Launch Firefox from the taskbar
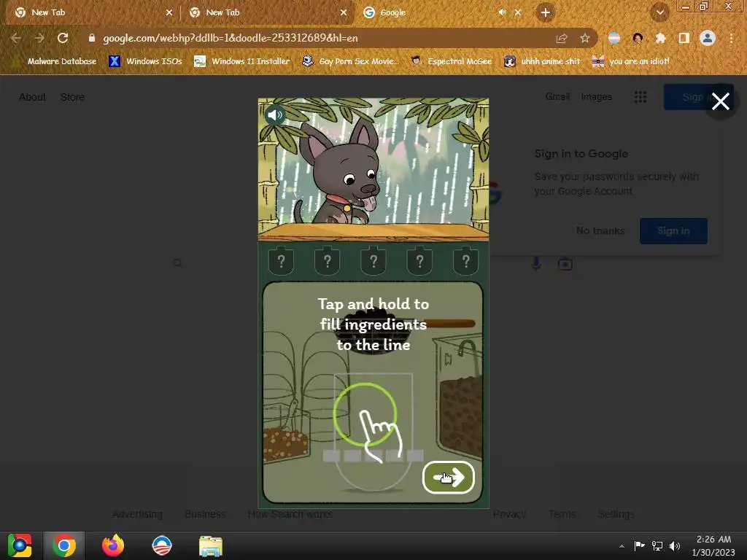This screenshot has height=560, width=747. pyautogui.click(x=113, y=545)
